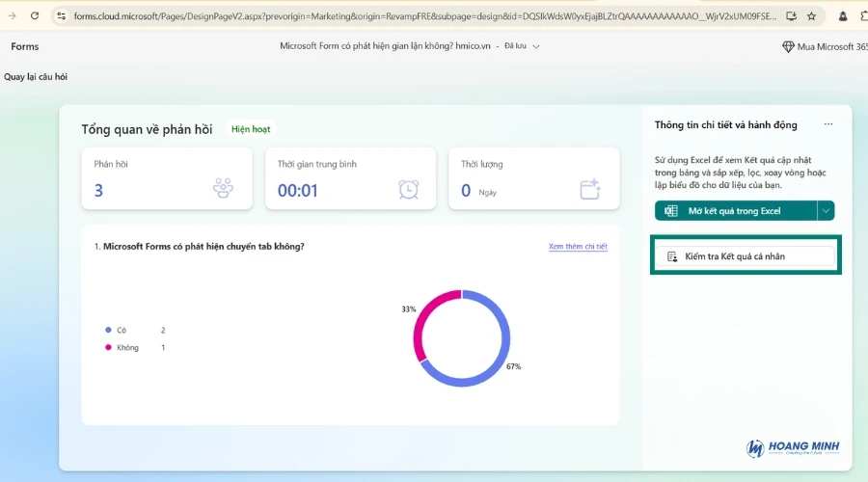Click the diamond icon beside Mua Microsoft 365
The height and width of the screenshot is (482, 868).
coord(788,46)
